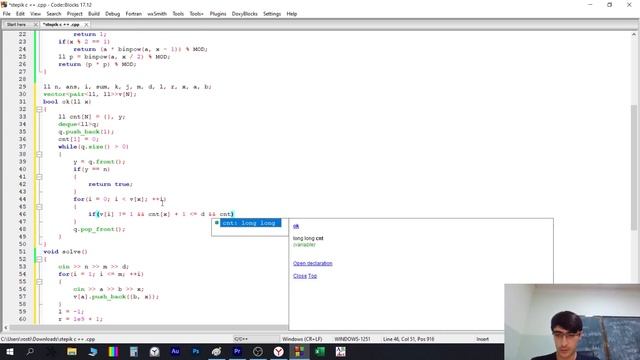Open the Tools+ menu
Viewport: 640px width, 360px height.
tap(196, 14)
